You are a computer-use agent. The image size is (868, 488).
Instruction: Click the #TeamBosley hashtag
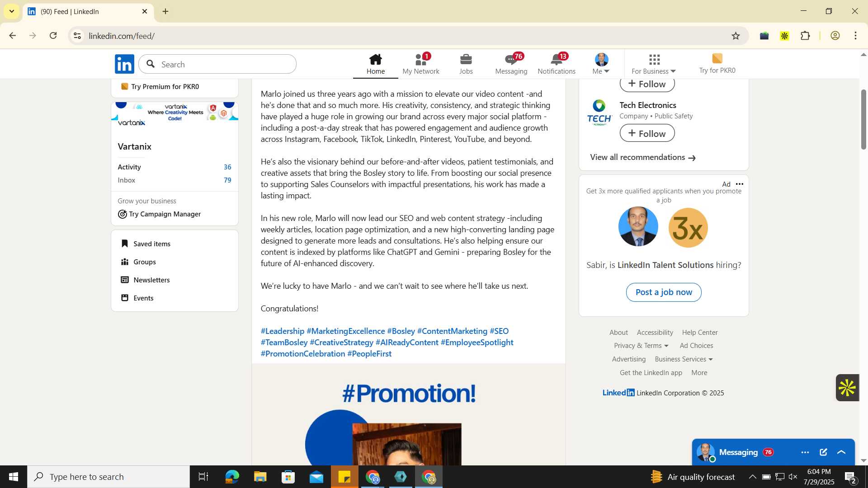pyautogui.click(x=284, y=343)
